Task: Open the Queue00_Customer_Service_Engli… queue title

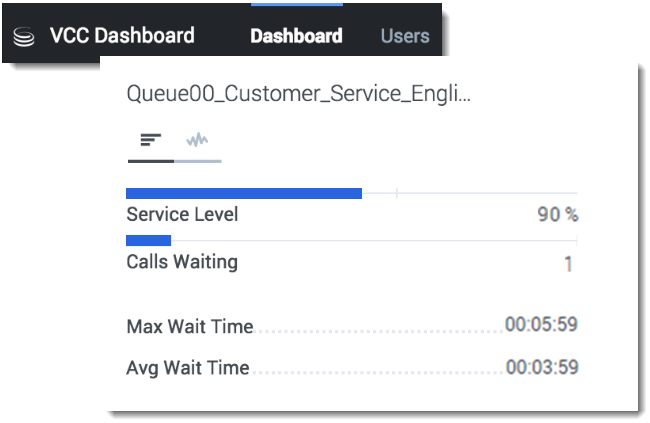Action: click(299, 96)
